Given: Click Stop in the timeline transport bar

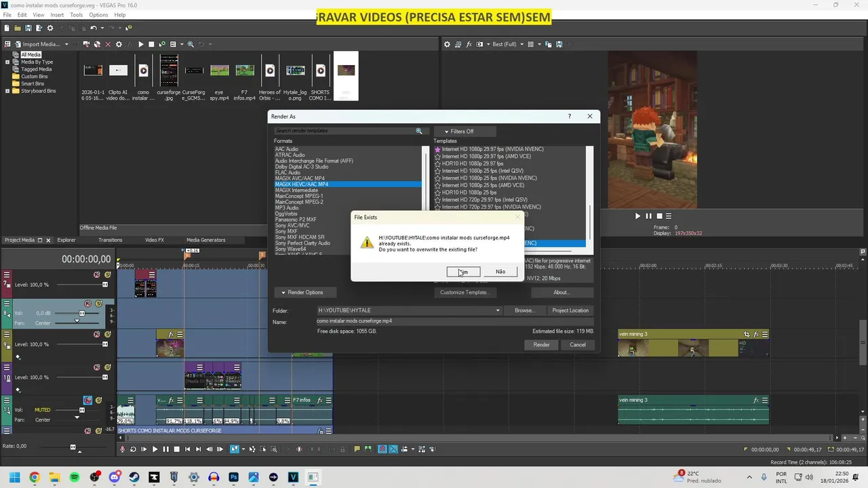Looking at the screenshot, I should [x=177, y=449].
